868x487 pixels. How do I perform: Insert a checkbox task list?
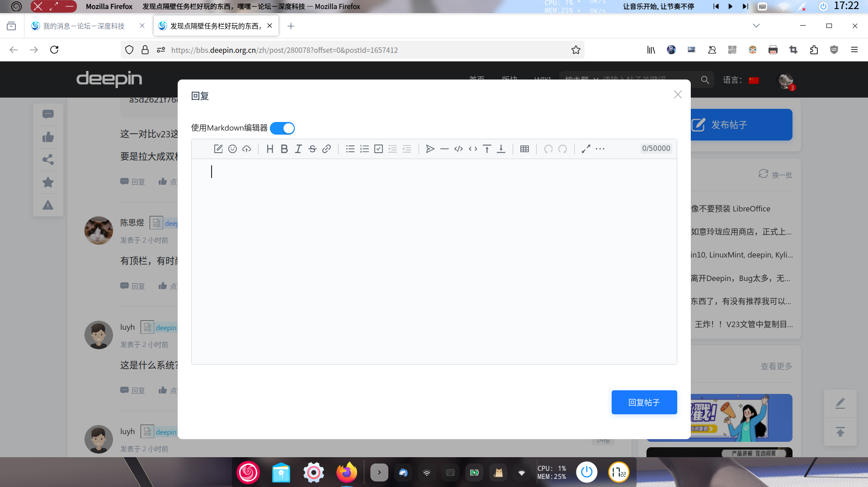pyautogui.click(x=379, y=149)
